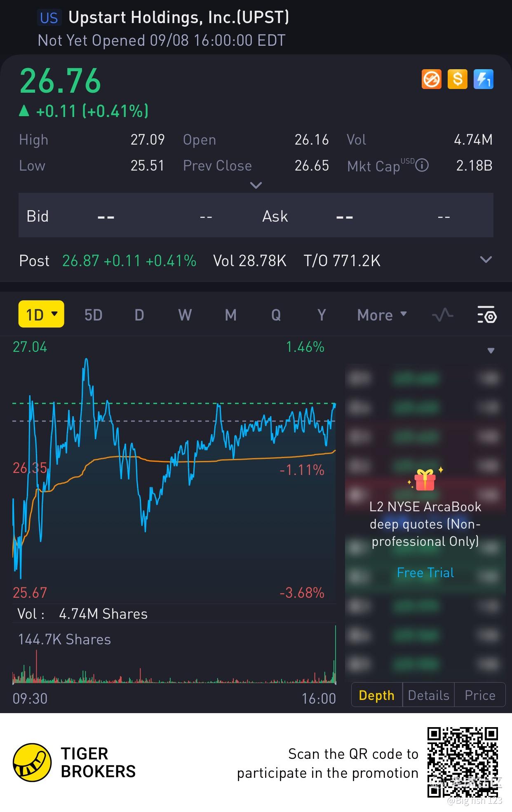Viewport: 512px width, 812px height.
Task: Tap the orange no-shorting badge icon
Action: click(x=431, y=79)
